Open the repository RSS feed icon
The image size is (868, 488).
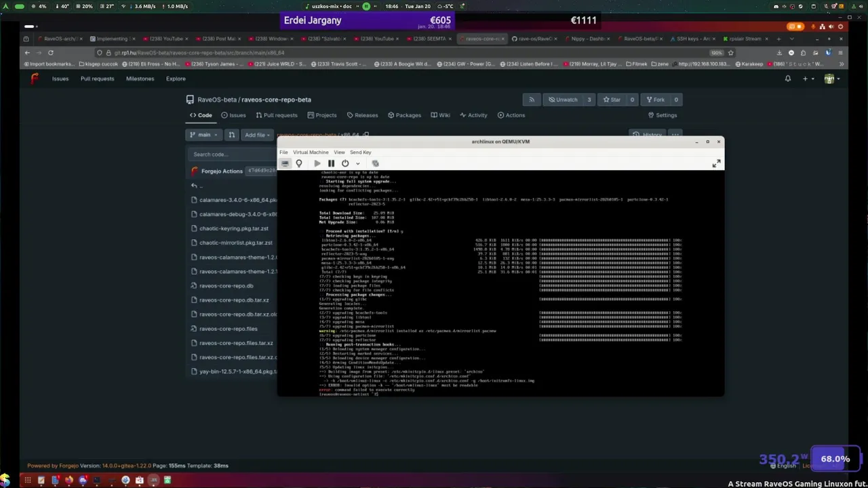[532, 100]
